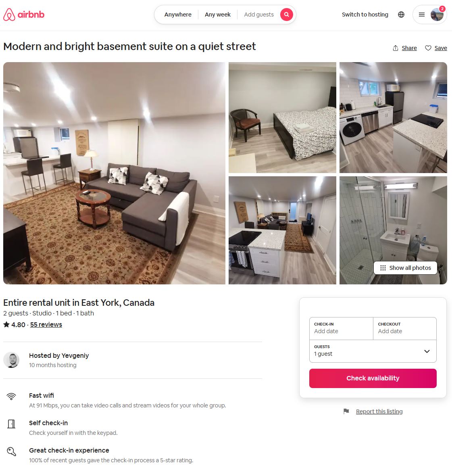
Task: Select Anywhere in the search bar
Action: [x=178, y=15]
